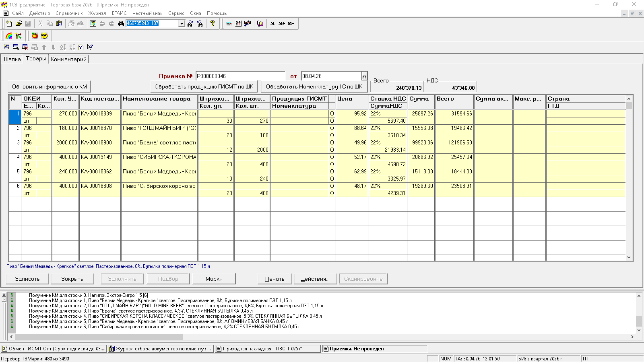
Task: Expand the barcode search combo box dropdown
Action: (182, 24)
